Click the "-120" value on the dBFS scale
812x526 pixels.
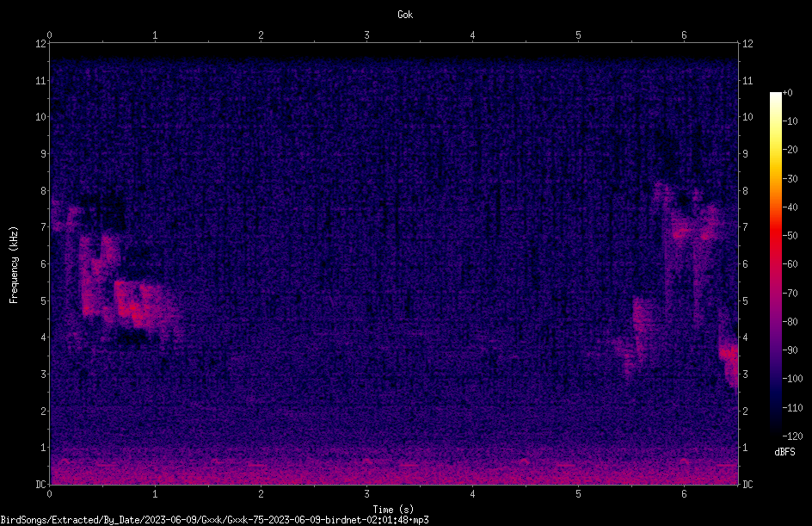[792, 436]
